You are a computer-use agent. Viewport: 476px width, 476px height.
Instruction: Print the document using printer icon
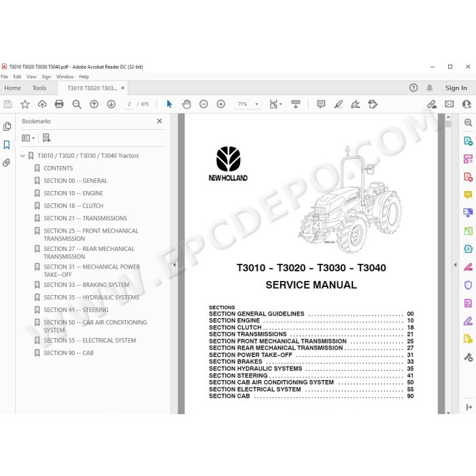[x=59, y=104]
